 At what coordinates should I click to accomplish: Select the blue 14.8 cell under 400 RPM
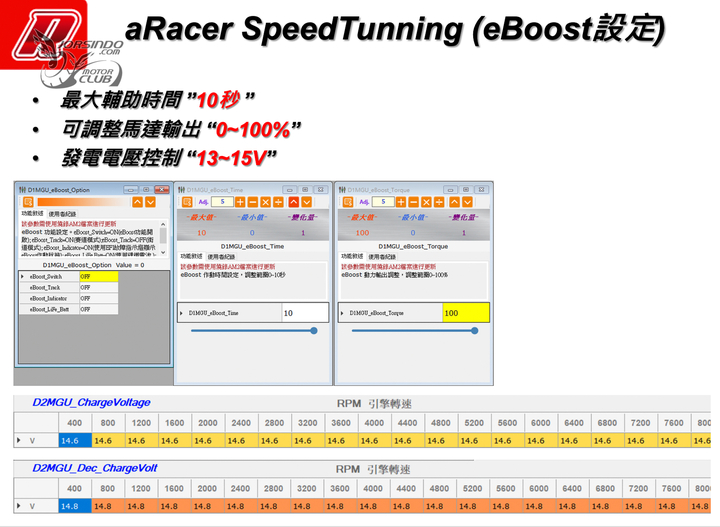(75, 506)
